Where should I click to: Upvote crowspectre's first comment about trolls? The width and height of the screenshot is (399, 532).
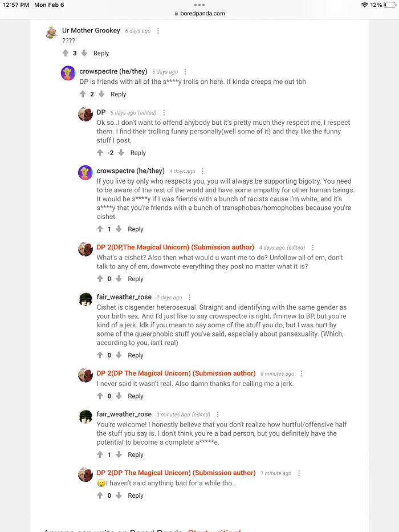[x=83, y=94]
